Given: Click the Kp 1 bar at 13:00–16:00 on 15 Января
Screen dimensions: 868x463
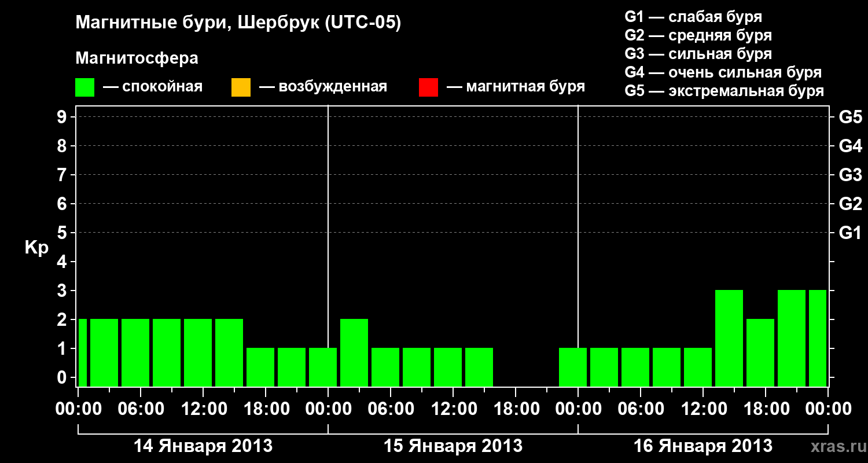Looking at the screenshot, I should (x=479, y=367).
